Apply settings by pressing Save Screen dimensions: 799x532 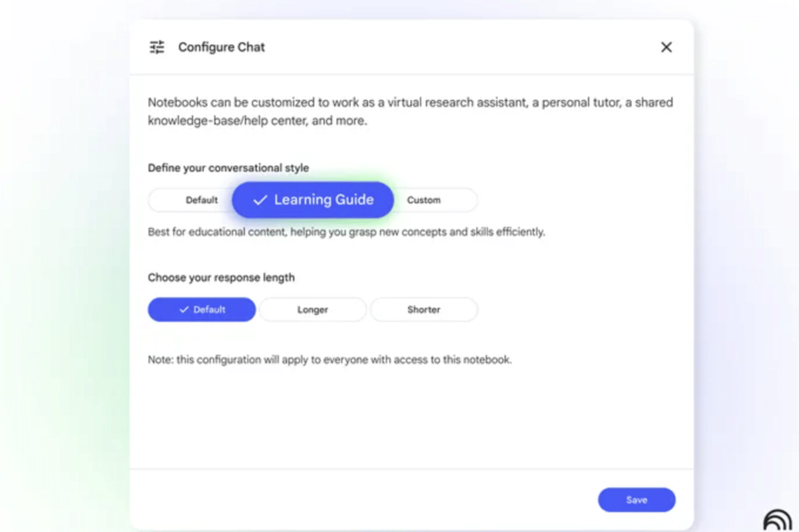[x=637, y=499]
